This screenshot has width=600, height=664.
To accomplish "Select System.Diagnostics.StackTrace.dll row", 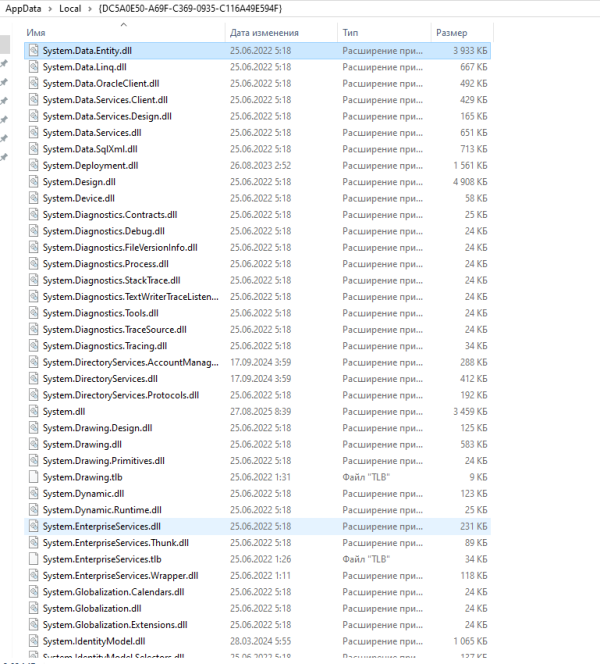I will [257, 280].
